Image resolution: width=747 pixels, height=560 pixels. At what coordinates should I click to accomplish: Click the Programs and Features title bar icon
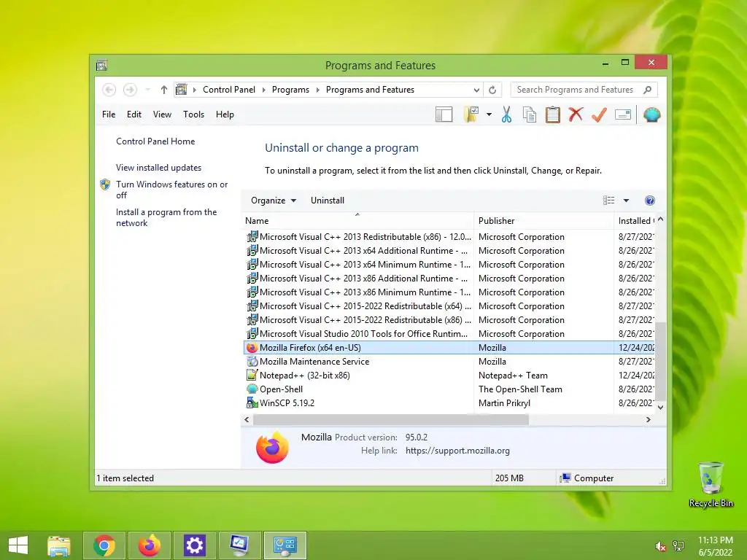[101, 65]
